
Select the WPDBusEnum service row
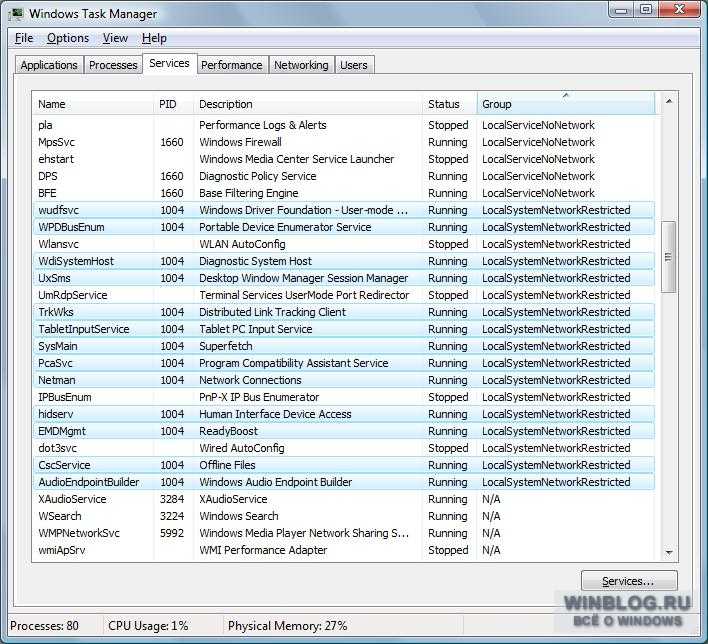pyautogui.click(x=343, y=227)
